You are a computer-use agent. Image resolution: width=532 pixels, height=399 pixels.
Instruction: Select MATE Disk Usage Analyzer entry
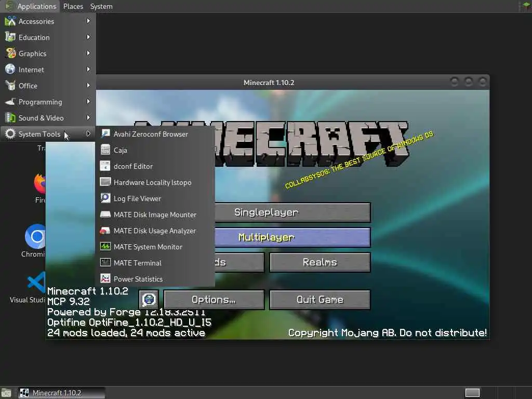[x=155, y=230]
